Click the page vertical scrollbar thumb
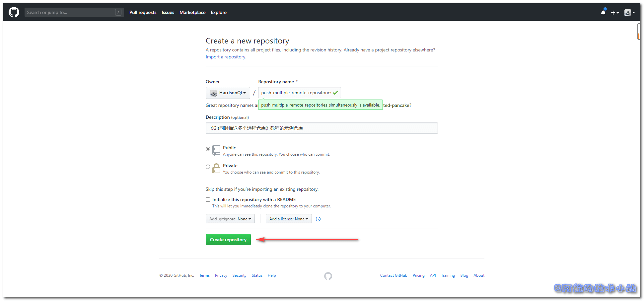This screenshot has width=644, height=301. [x=639, y=32]
